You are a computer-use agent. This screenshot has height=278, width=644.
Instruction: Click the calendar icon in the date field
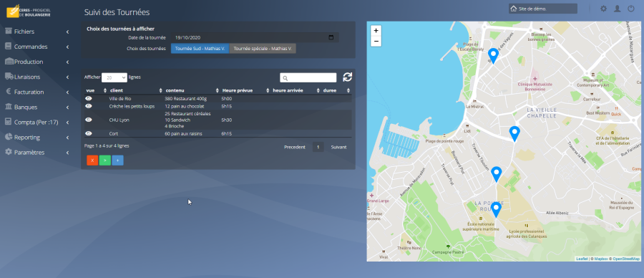(x=331, y=37)
